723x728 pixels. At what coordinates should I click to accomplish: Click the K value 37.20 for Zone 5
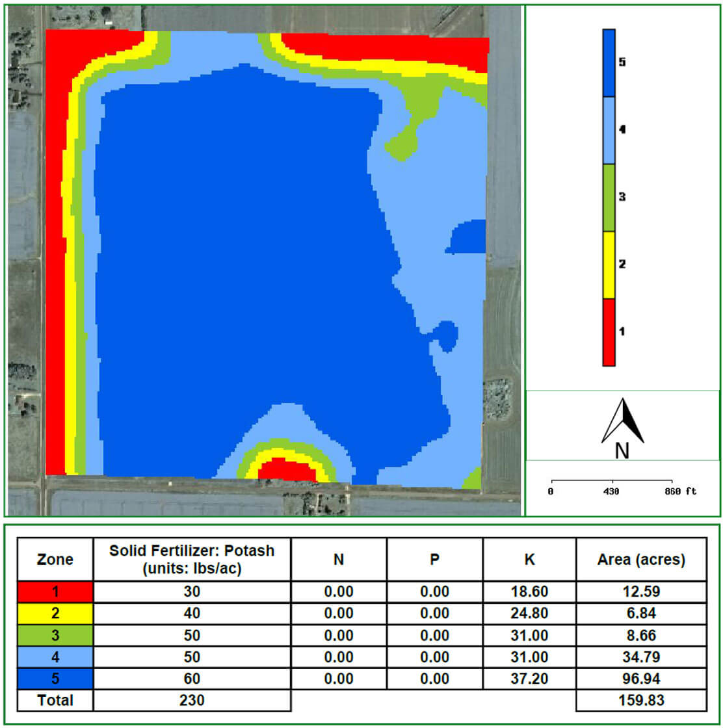(x=529, y=679)
